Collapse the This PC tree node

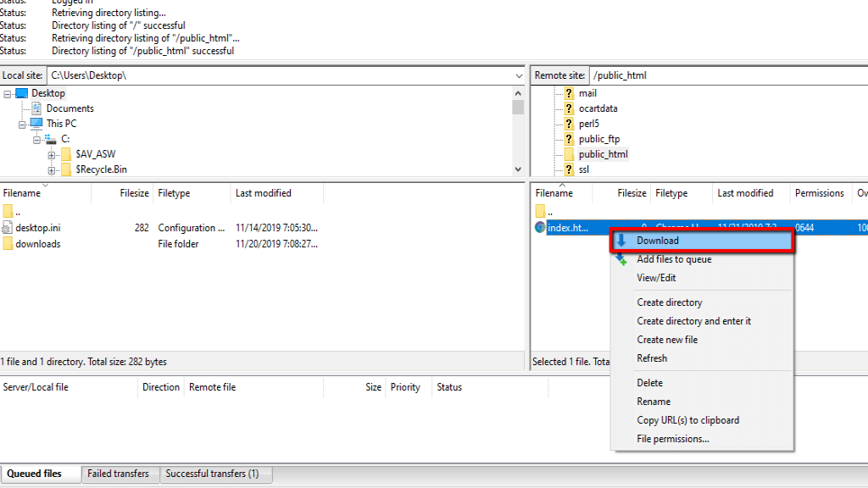pyautogui.click(x=22, y=125)
